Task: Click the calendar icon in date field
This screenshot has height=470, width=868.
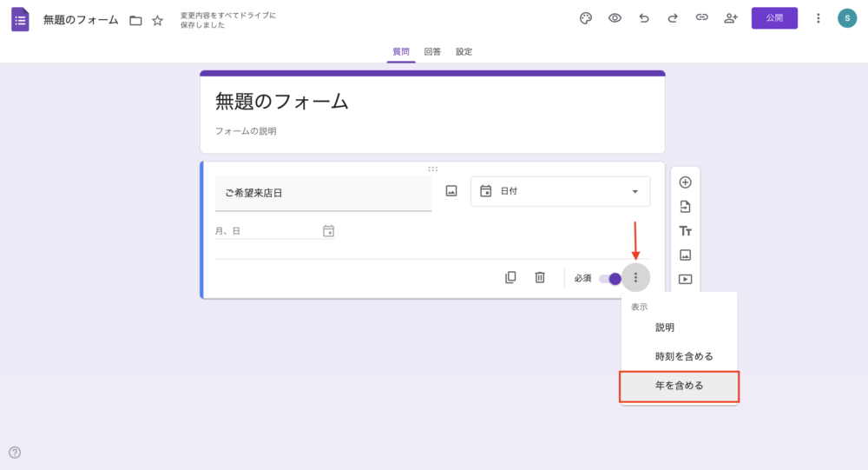Action: coord(328,231)
